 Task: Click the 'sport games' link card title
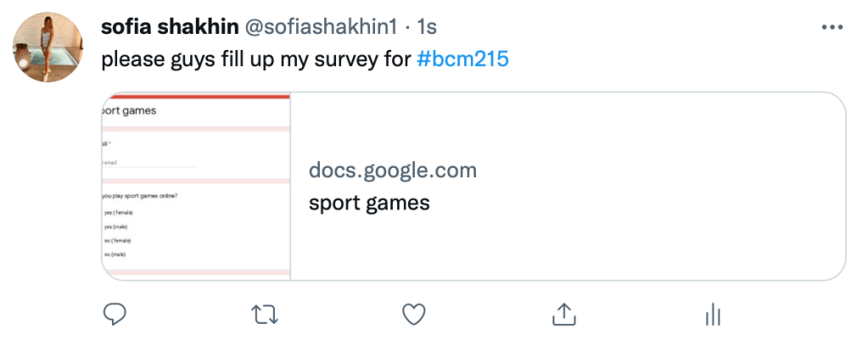[369, 204]
